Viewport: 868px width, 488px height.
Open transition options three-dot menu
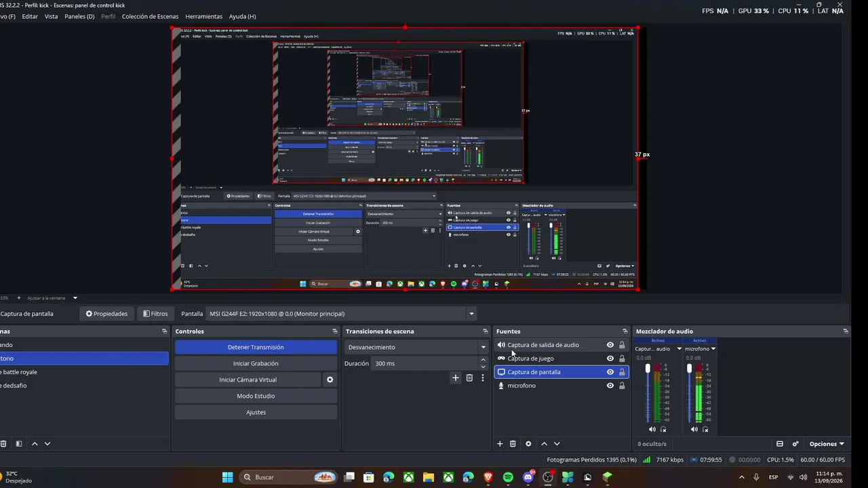point(482,378)
